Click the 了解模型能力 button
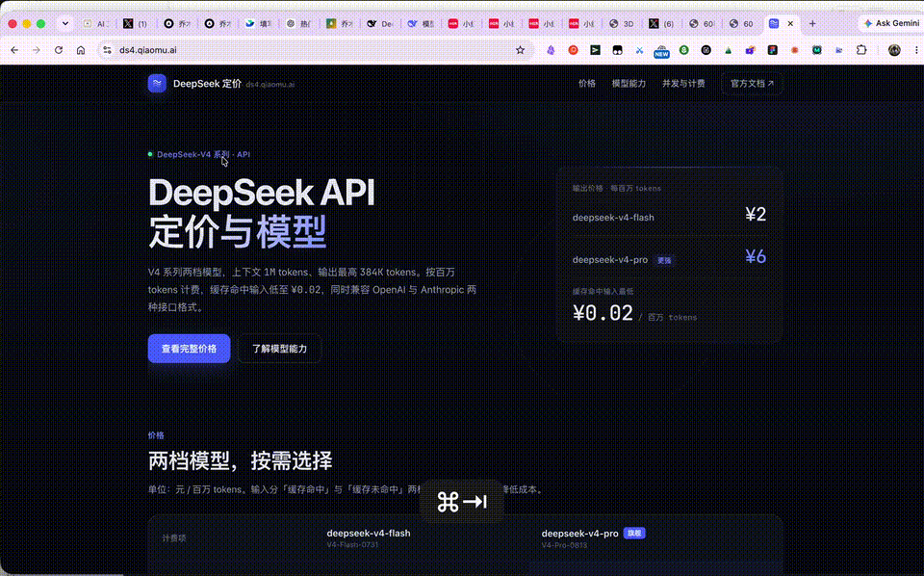The image size is (924, 576). (x=279, y=349)
